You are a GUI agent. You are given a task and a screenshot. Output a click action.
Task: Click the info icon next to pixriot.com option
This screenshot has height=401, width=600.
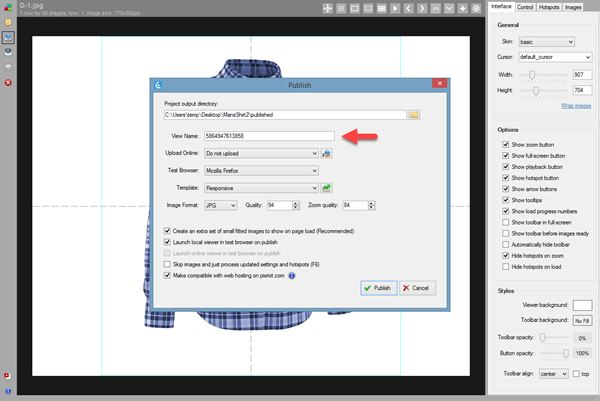291,275
